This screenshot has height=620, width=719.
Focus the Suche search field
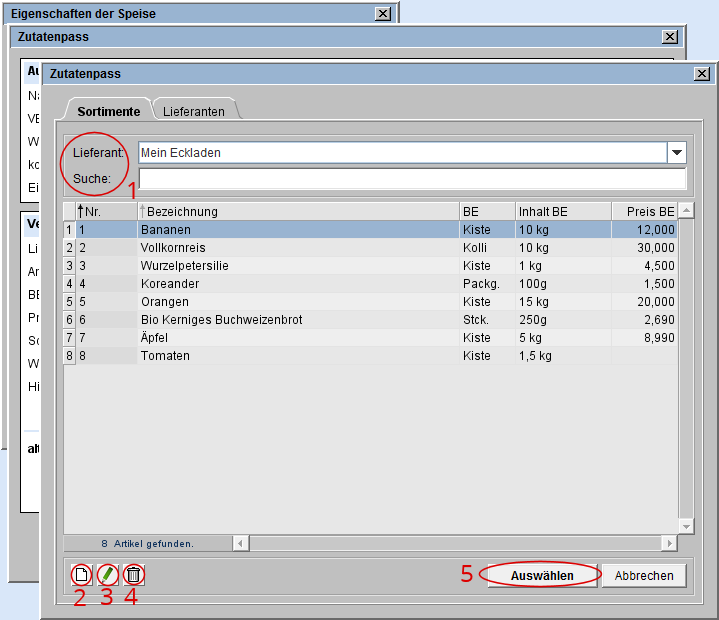pyautogui.click(x=412, y=179)
